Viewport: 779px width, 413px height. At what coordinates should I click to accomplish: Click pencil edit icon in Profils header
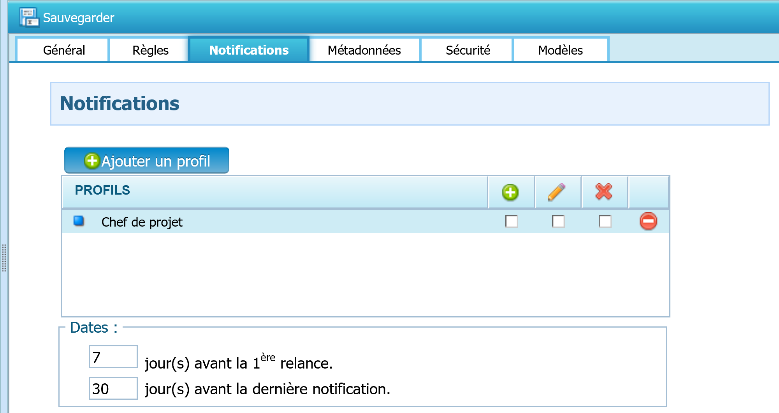[x=557, y=192]
